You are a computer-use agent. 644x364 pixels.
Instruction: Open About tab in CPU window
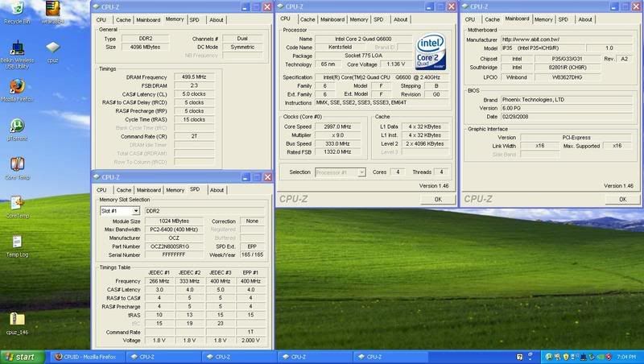click(x=400, y=19)
